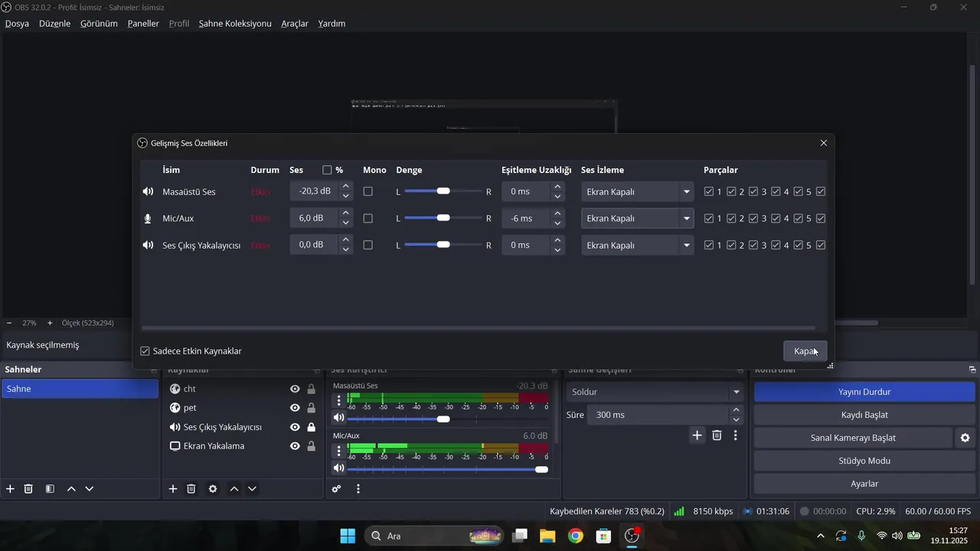
Task: Hide the cht source with eye icon
Action: 295,389
